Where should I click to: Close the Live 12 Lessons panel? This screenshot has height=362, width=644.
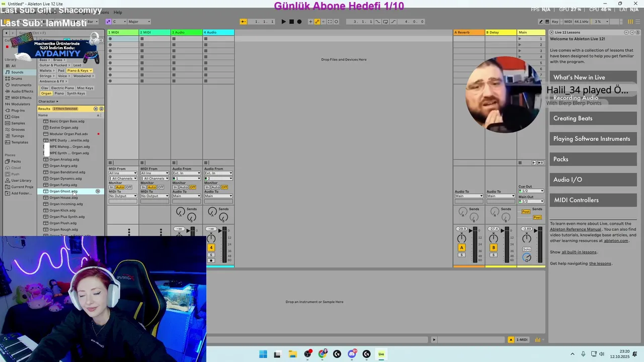tap(552, 32)
